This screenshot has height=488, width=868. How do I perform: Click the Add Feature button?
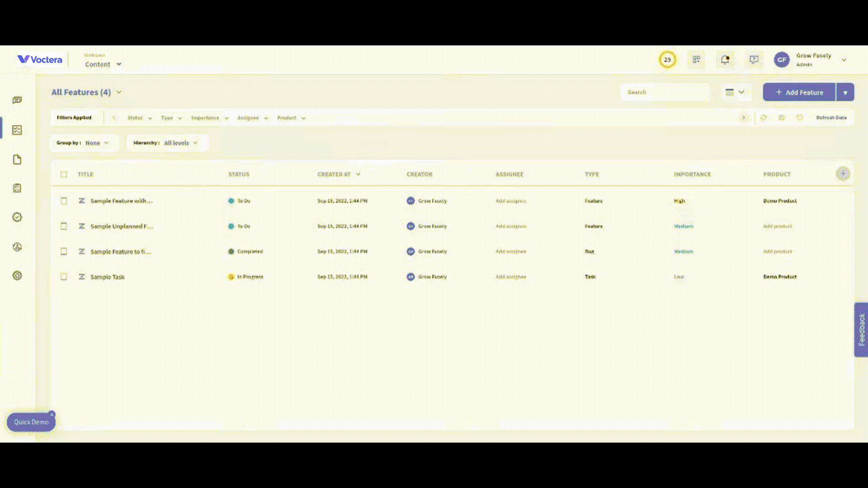pos(799,92)
